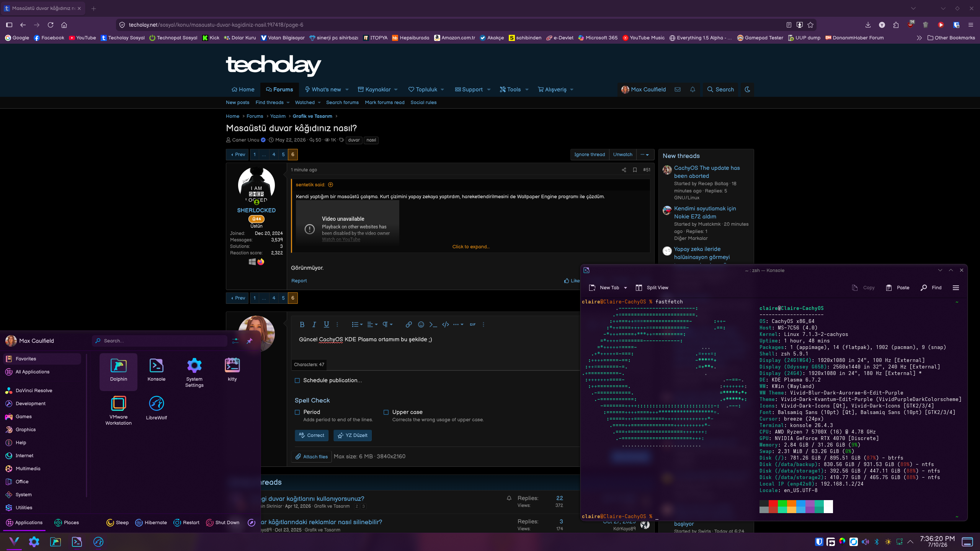The image size is (980, 551).
Task: Check the Period spell check option
Action: tap(297, 412)
